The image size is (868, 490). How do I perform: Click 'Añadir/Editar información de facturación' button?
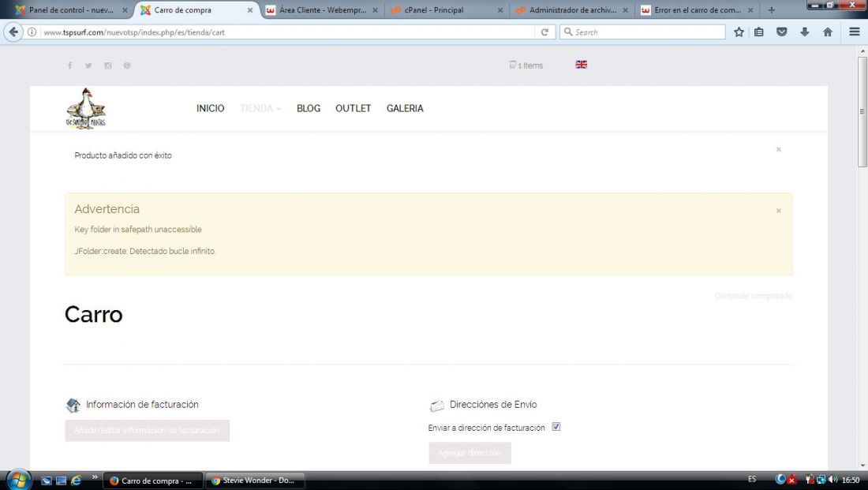click(148, 430)
